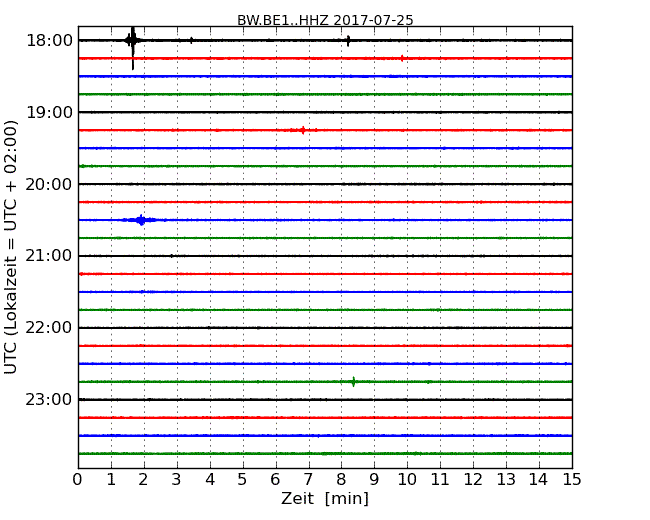650x520 pixels.
Task: Click the x-axis tick label 8
Action: coord(341,479)
